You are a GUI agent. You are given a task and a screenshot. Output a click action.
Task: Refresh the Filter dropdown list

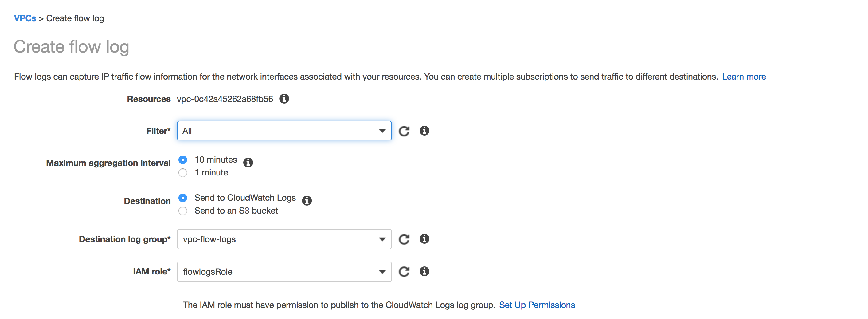404,131
